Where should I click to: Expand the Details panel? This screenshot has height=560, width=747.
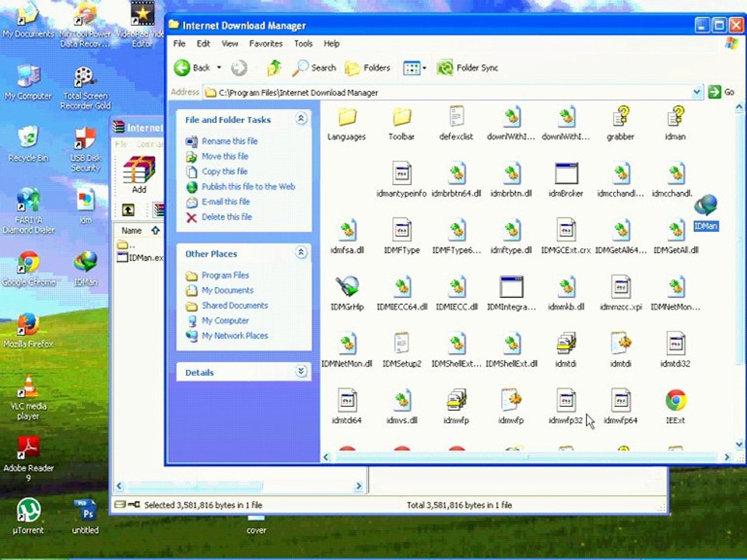(x=301, y=371)
